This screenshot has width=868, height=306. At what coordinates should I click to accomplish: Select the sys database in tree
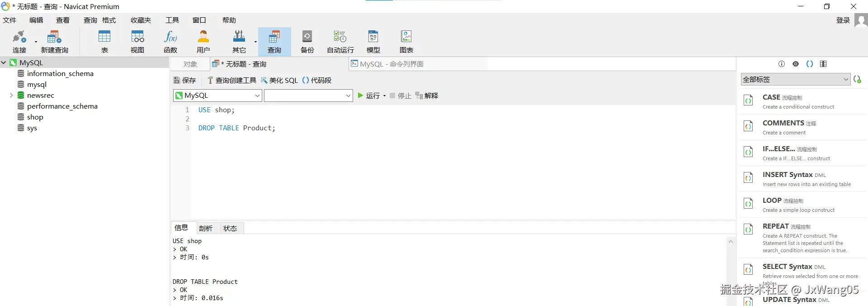point(27,128)
